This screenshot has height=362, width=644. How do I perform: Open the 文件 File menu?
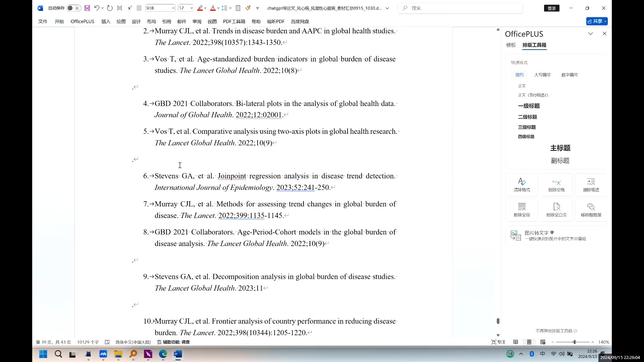tap(43, 21)
